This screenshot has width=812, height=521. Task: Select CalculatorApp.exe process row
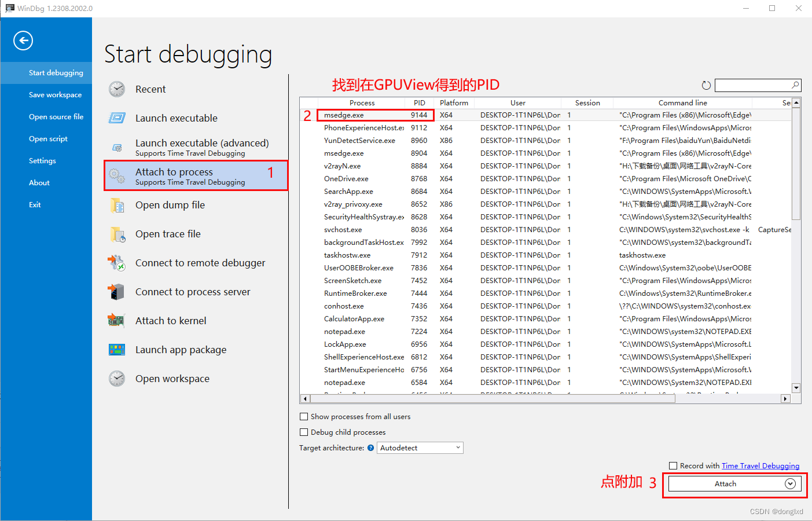546,319
